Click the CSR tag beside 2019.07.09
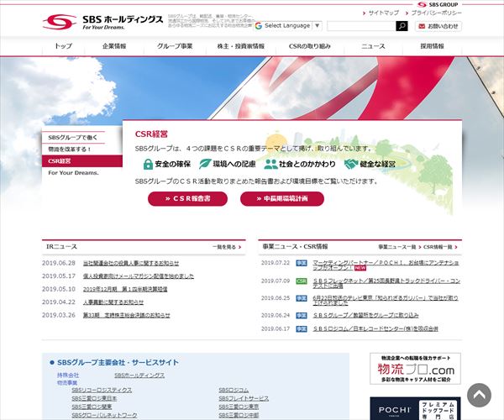504x420 pixels. (302, 281)
